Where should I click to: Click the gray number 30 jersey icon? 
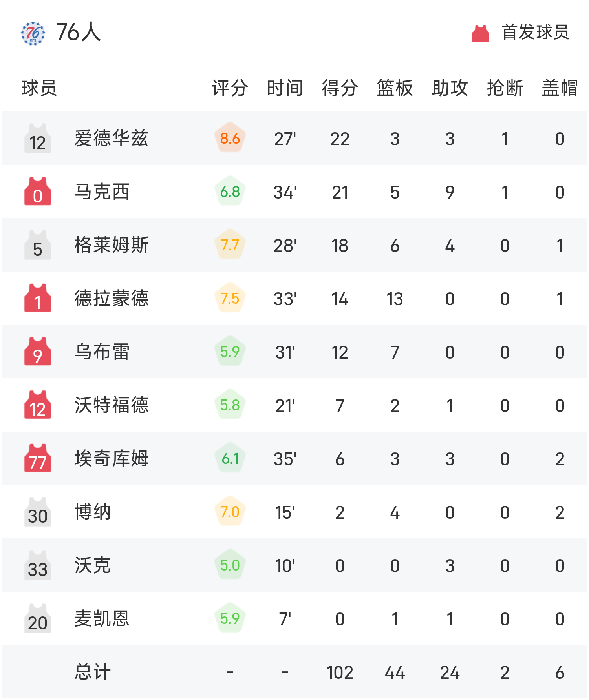point(38,512)
